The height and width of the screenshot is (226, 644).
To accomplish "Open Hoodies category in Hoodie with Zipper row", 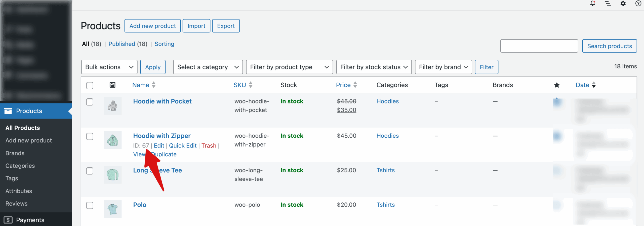I will pyautogui.click(x=388, y=136).
